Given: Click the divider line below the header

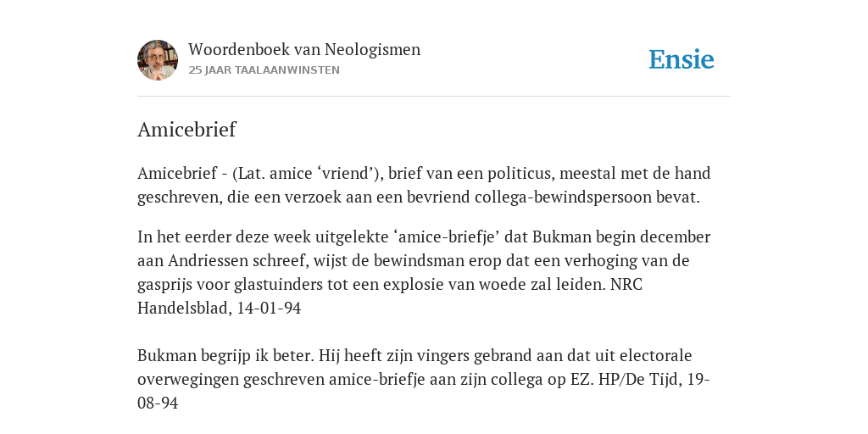Looking at the screenshot, I should coord(434,97).
